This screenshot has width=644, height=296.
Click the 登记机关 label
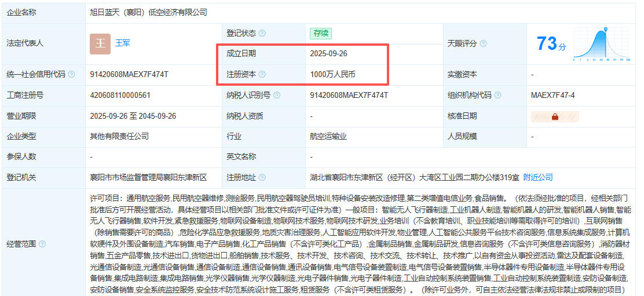(21, 178)
